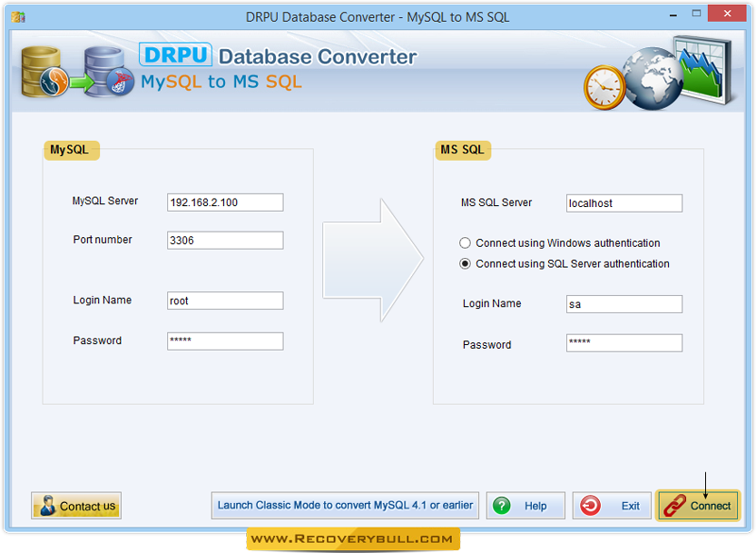Focus the MS SQL Login Name field with sa

click(624, 304)
